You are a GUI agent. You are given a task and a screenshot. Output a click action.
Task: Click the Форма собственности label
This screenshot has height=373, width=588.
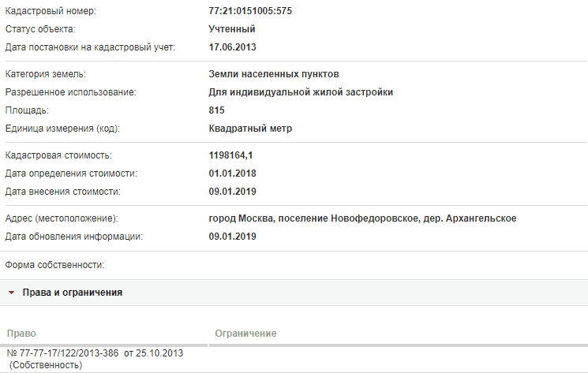point(54,265)
